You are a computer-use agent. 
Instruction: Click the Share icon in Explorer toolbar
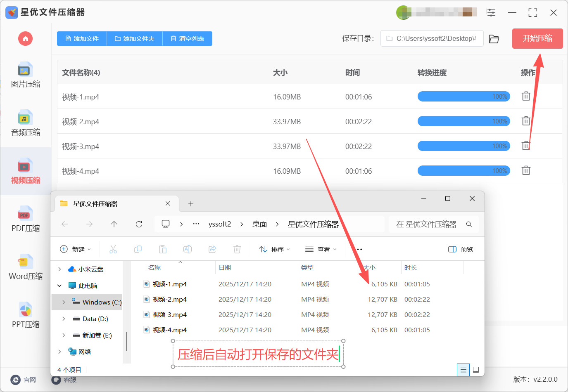click(x=212, y=249)
